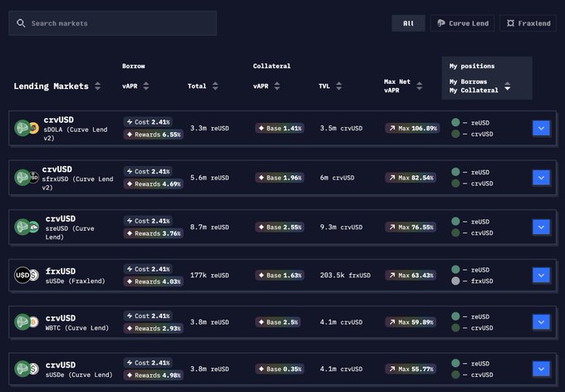Expand the sUSDe (Curve Lend) row
The width and height of the screenshot is (565, 392).
click(541, 369)
